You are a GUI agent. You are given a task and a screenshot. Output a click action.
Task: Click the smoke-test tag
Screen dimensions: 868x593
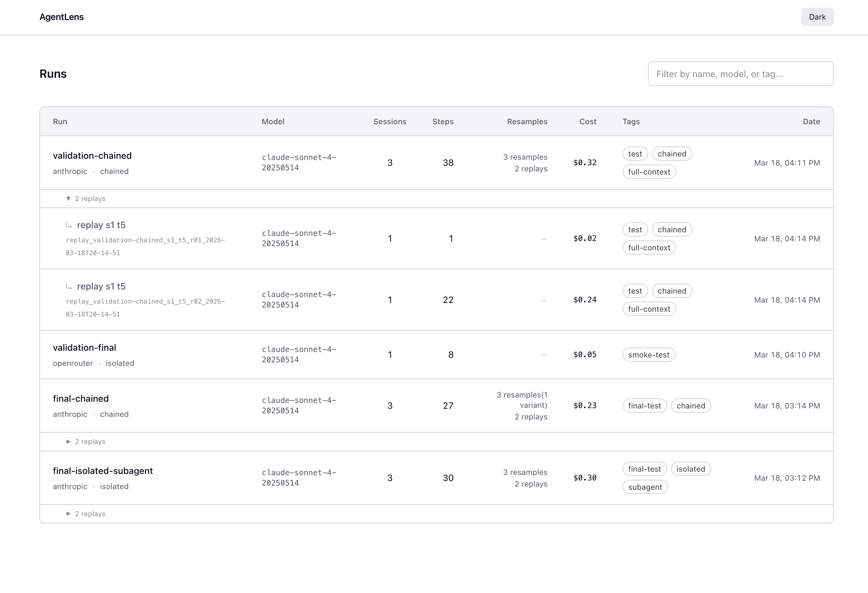[x=648, y=355]
